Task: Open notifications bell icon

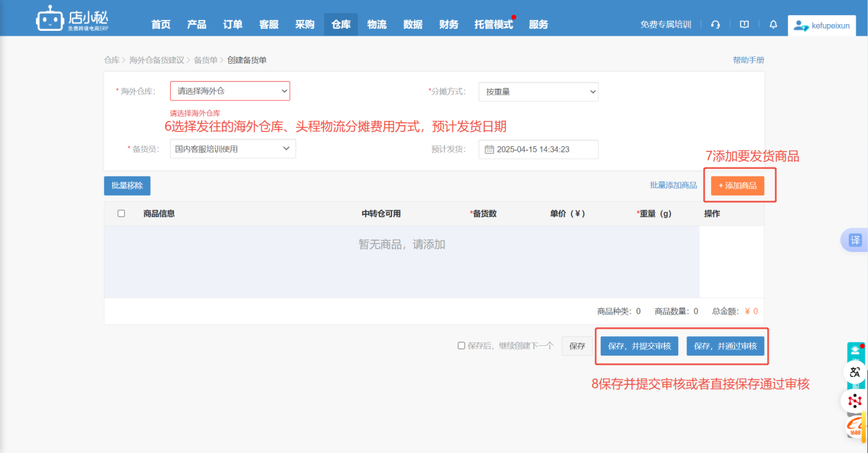Action: (773, 25)
